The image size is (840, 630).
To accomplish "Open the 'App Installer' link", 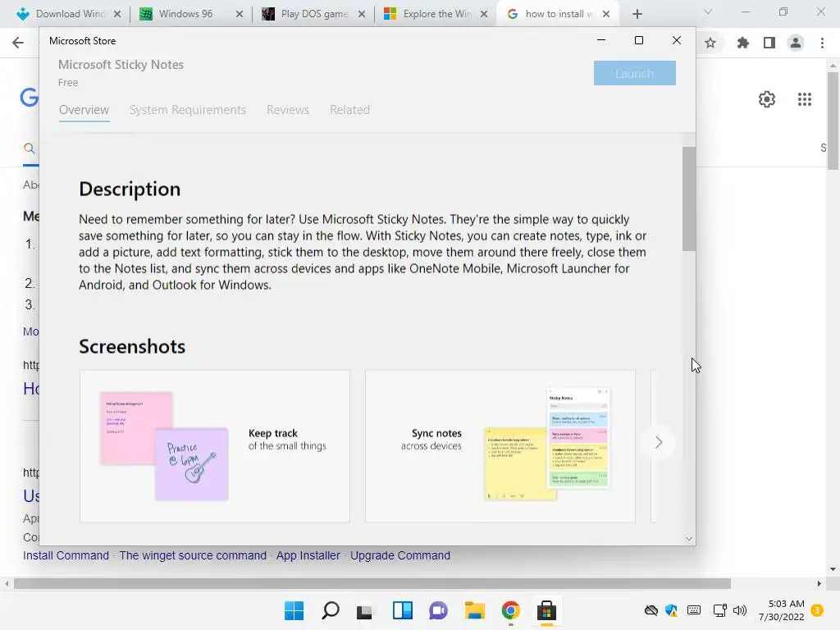I will (x=308, y=555).
